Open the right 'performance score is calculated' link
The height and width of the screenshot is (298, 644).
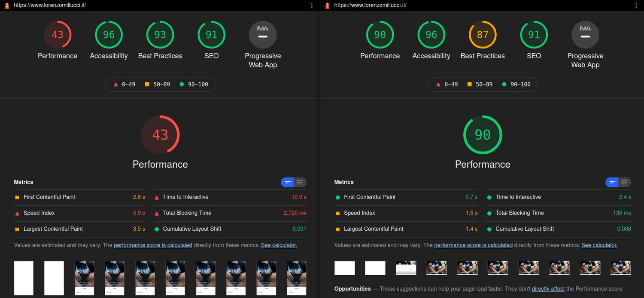click(473, 245)
